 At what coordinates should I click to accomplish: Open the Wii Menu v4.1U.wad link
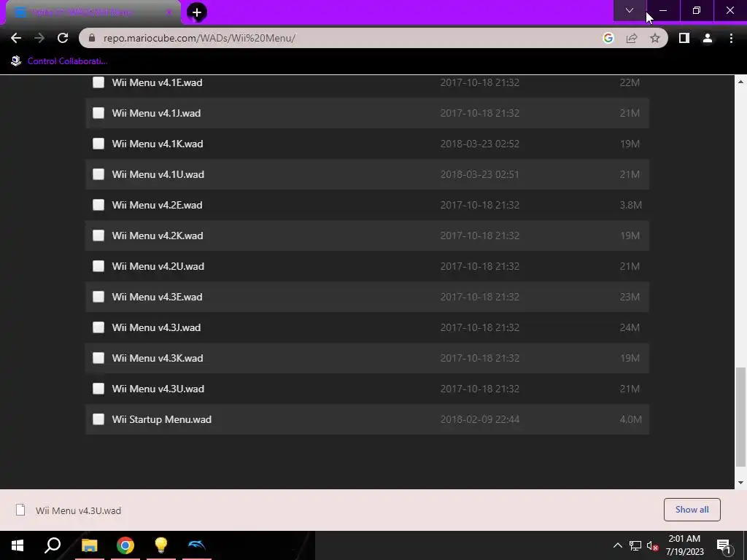pyautogui.click(x=158, y=174)
